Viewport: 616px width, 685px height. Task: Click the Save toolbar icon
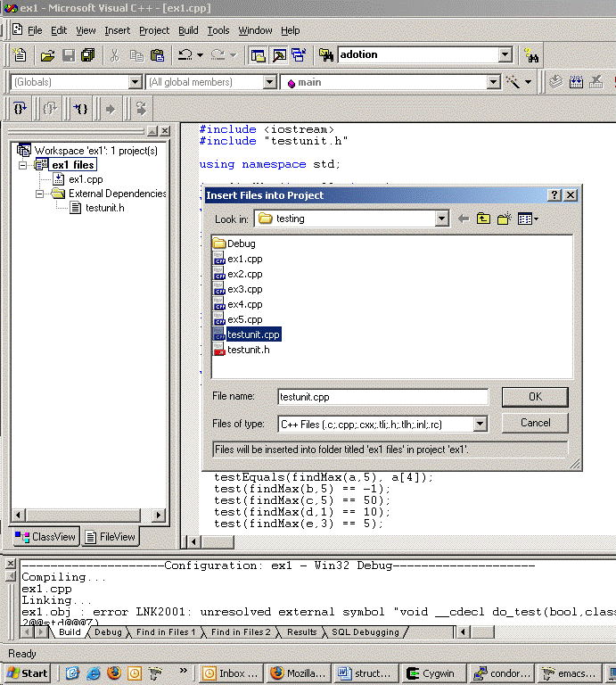pyautogui.click(x=69, y=55)
